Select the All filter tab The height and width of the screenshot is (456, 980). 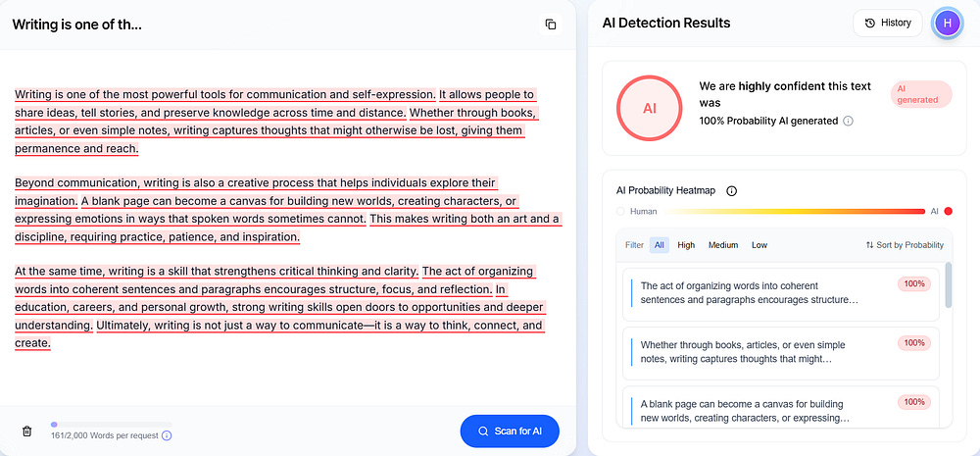coord(659,245)
